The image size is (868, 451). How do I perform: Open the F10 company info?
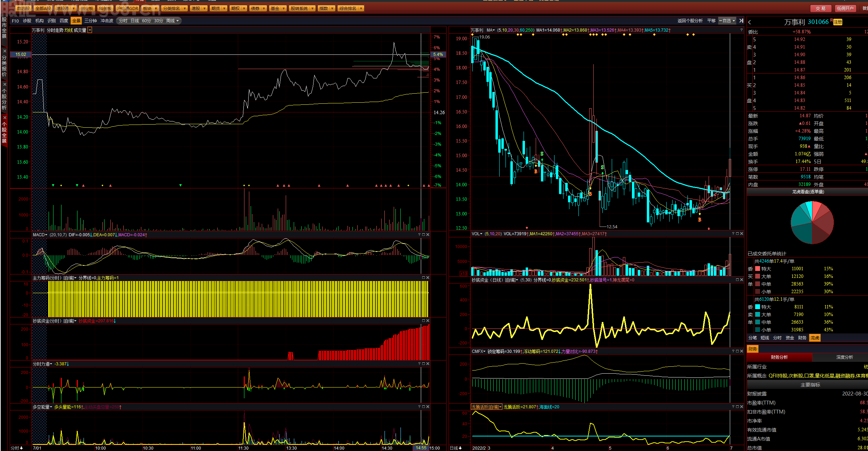[x=15, y=21]
